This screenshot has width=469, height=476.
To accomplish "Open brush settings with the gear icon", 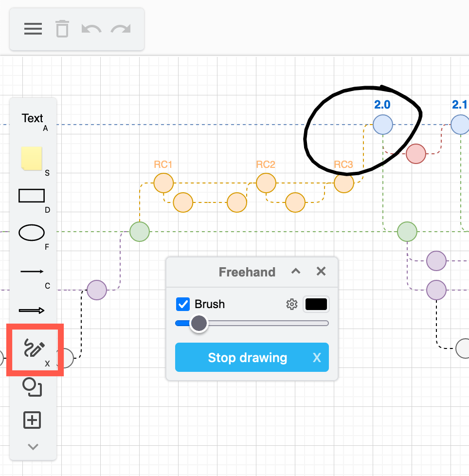I will pos(292,304).
